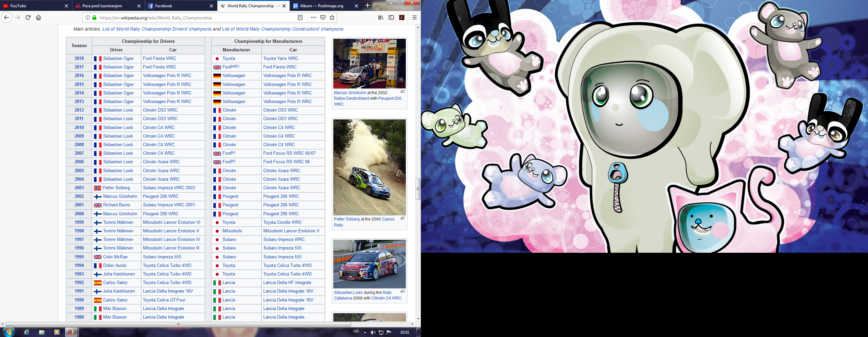Open the 1998 manufacturer Mitsubishi link
This screenshot has height=337, width=868.
232,231
